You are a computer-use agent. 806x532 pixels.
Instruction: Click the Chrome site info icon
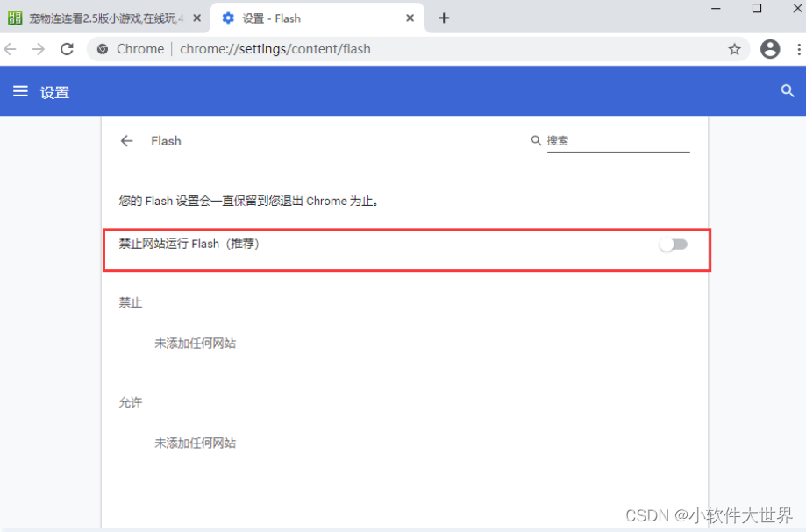pos(103,49)
